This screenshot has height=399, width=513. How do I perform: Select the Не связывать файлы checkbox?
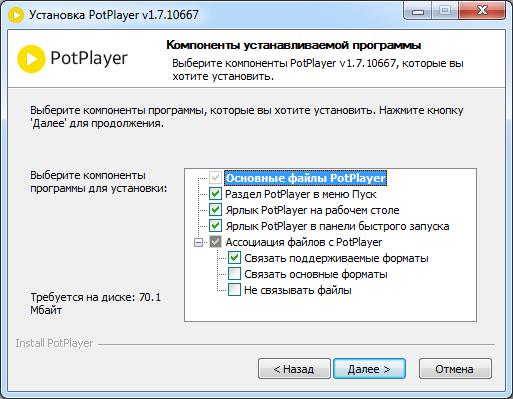point(234,290)
